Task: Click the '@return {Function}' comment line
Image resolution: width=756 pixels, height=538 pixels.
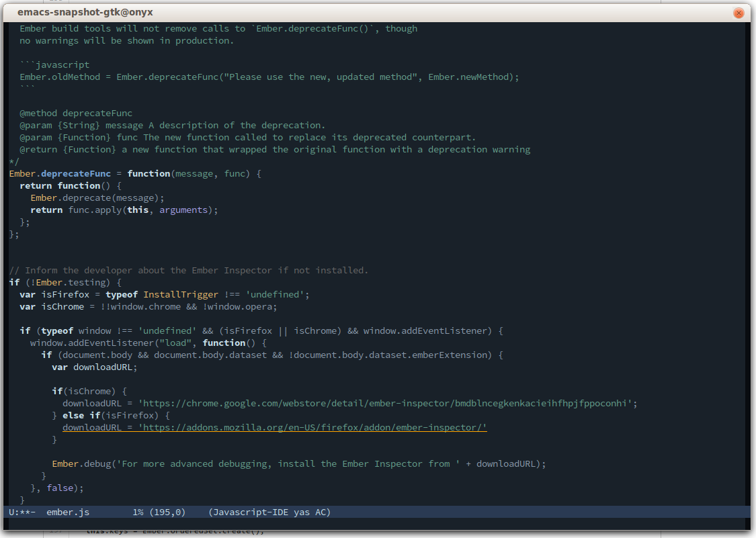Action: (275, 149)
